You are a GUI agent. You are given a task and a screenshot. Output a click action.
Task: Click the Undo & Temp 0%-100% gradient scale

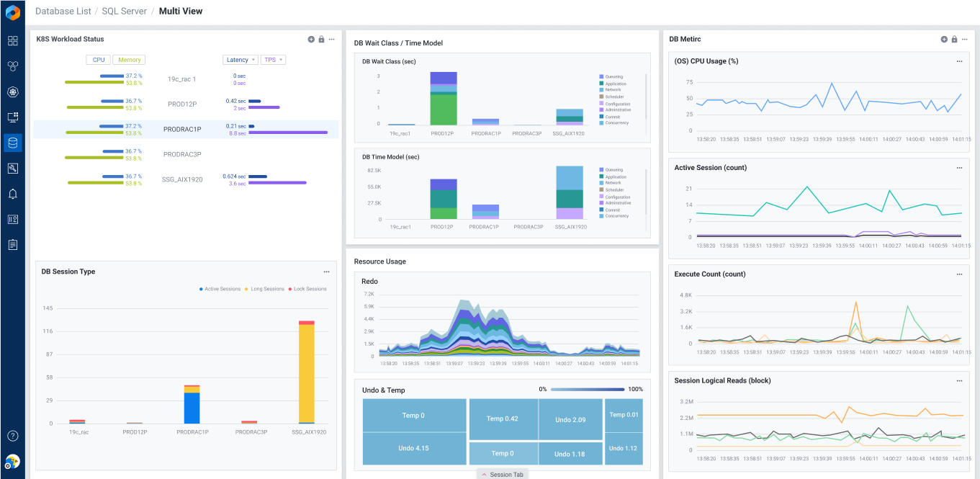coord(587,390)
